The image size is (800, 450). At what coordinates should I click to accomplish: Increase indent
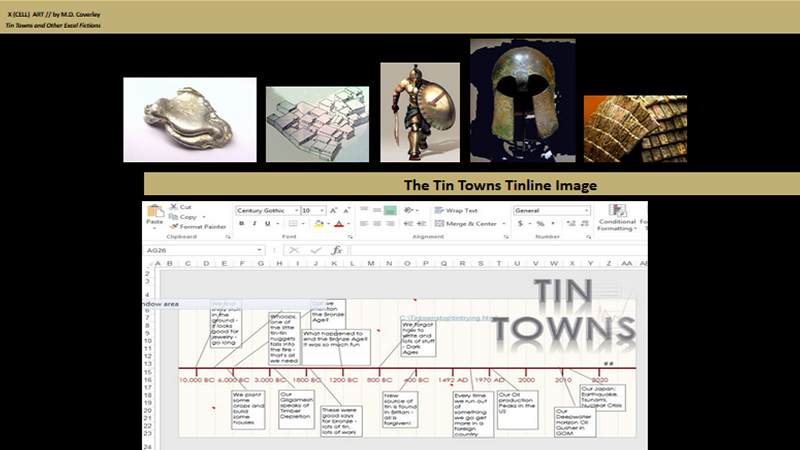pos(421,223)
